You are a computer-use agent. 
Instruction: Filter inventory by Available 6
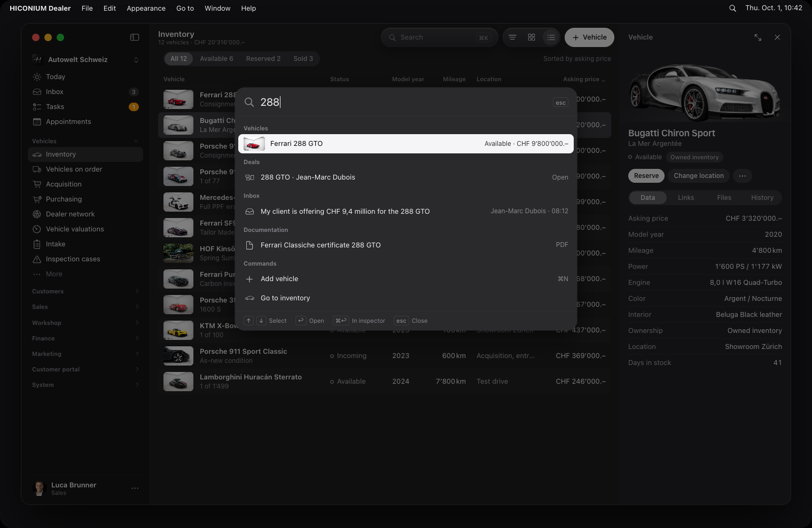pyautogui.click(x=216, y=59)
